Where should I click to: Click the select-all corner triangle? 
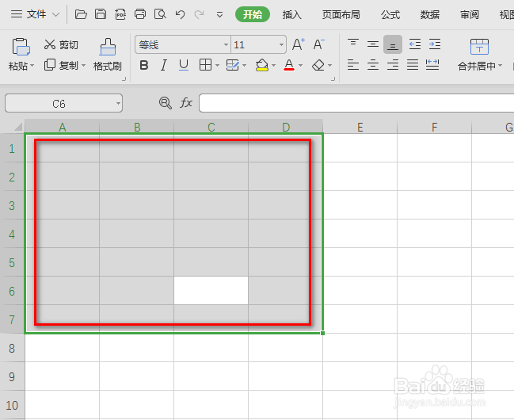17,126
